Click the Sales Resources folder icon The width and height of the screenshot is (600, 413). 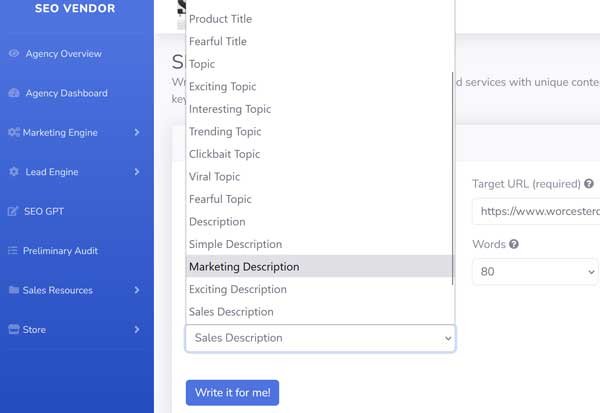(14, 290)
